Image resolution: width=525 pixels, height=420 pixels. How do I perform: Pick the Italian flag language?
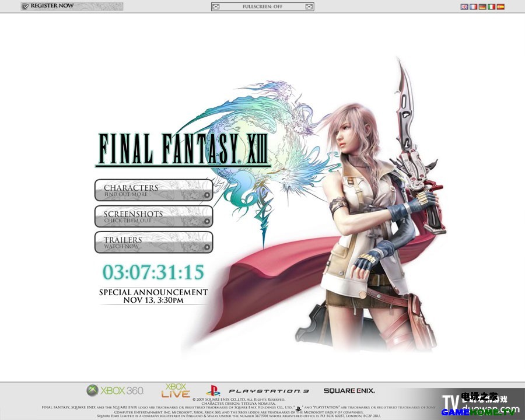click(x=492, y=6)
